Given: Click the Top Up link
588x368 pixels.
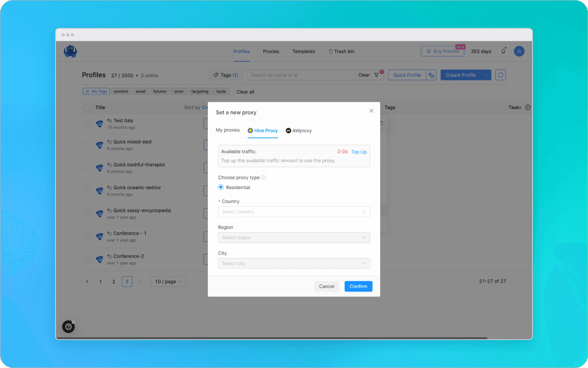Looking at the screenshot, I should (359, 152).
